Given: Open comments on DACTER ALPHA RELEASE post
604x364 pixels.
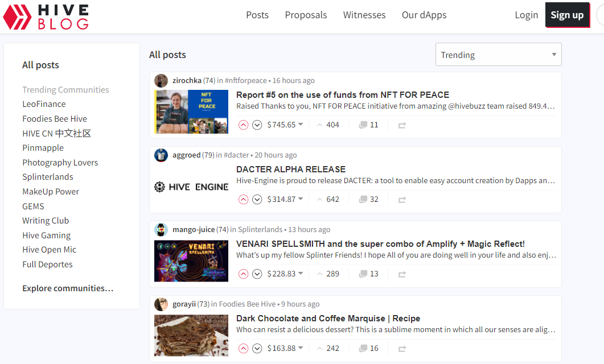Looking at the screenshot, I should point(369,199).
